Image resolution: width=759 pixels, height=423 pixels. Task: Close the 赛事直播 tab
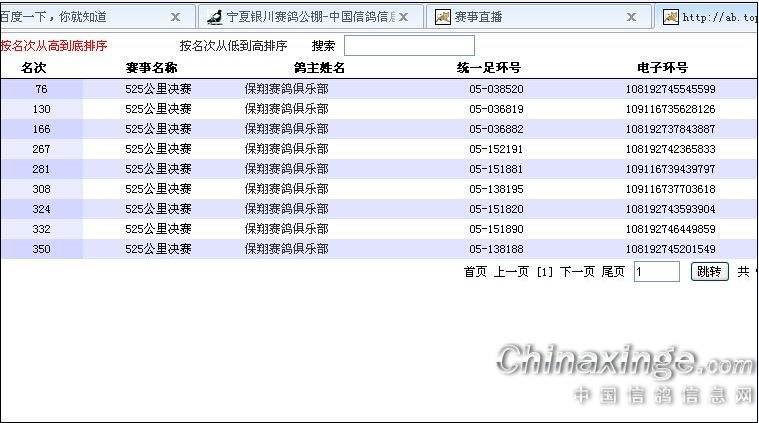pyautogui.click(x=632, y=17)
